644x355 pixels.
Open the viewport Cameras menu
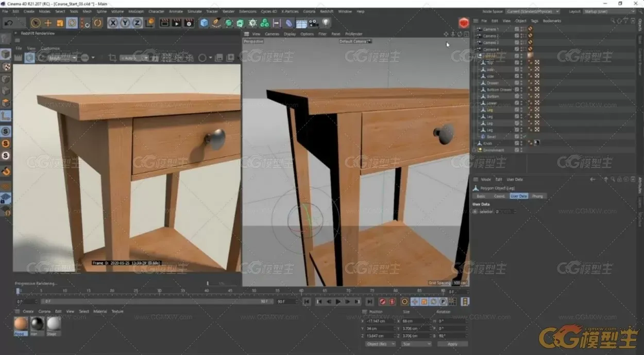[272, 34]
